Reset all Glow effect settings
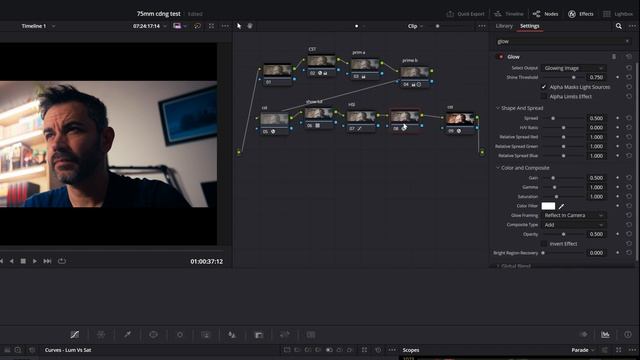The height and width of the screenshot is (360, 640). coord(629,57)
